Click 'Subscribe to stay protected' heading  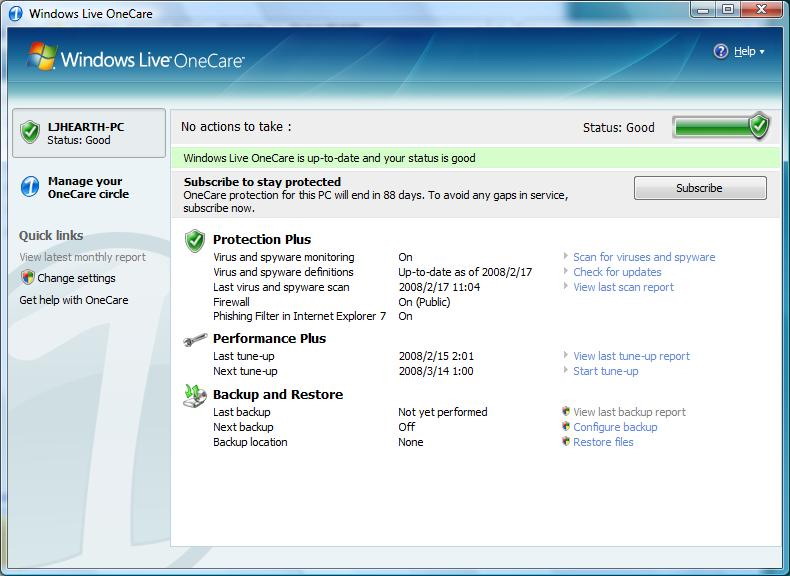[x=262, y=182]
